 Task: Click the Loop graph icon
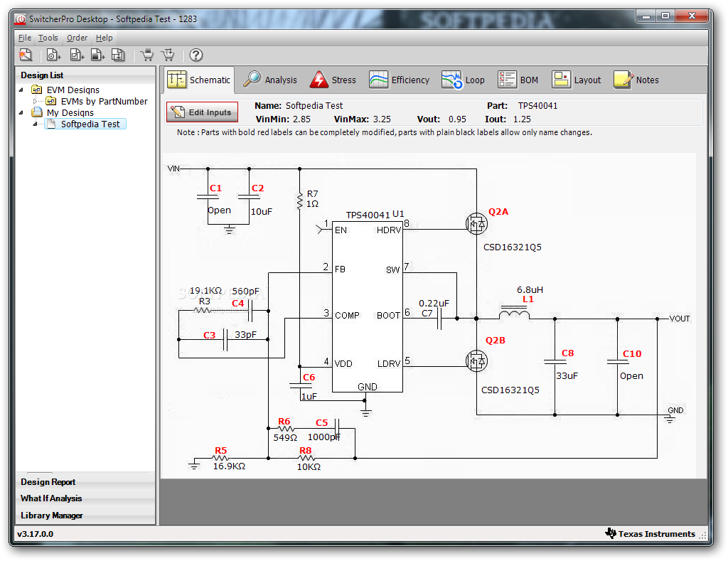coord(451,80)
